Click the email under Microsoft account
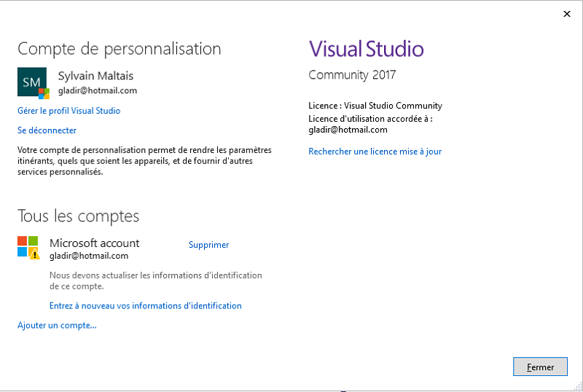The width and height of the screenshot is (583, 392). 89,256
